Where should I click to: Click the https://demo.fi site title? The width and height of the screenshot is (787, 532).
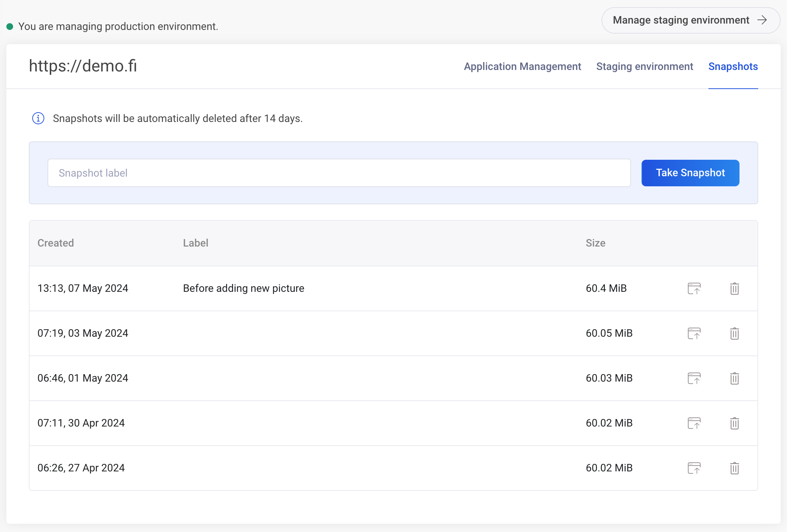point(83,66)
